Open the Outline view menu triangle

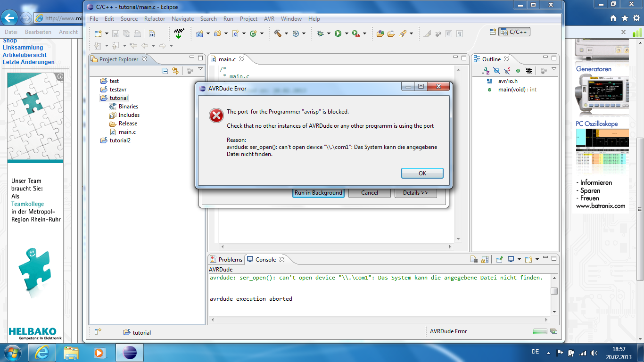[x=554, y=69]
